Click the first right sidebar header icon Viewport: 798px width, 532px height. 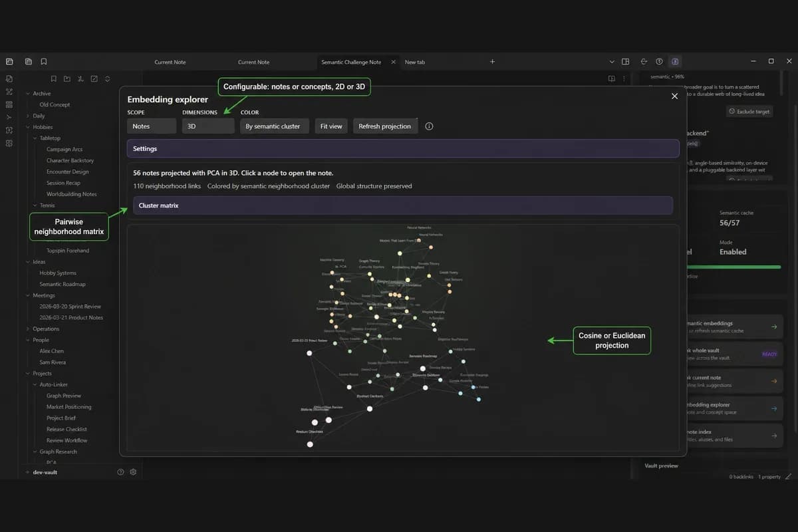tap(644, 62)
